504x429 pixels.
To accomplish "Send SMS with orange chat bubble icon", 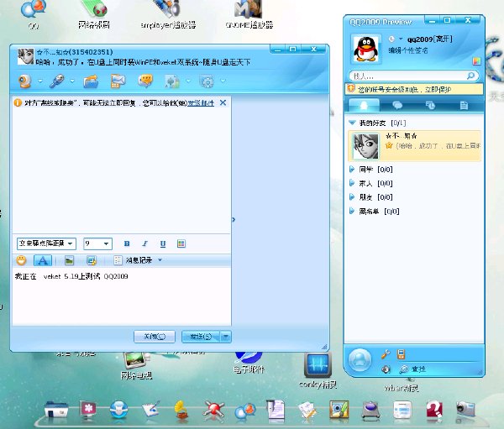I will tap(145, 81).
